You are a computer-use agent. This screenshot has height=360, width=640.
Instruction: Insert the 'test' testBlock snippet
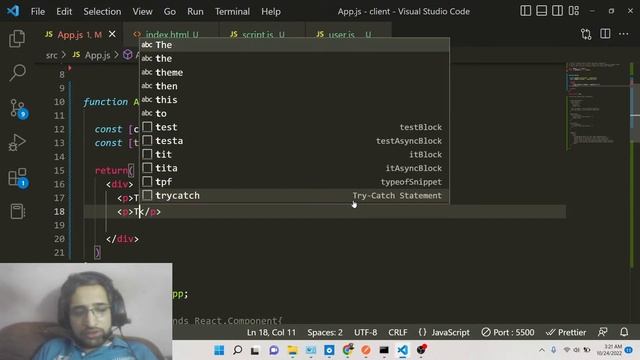[294, 127]
